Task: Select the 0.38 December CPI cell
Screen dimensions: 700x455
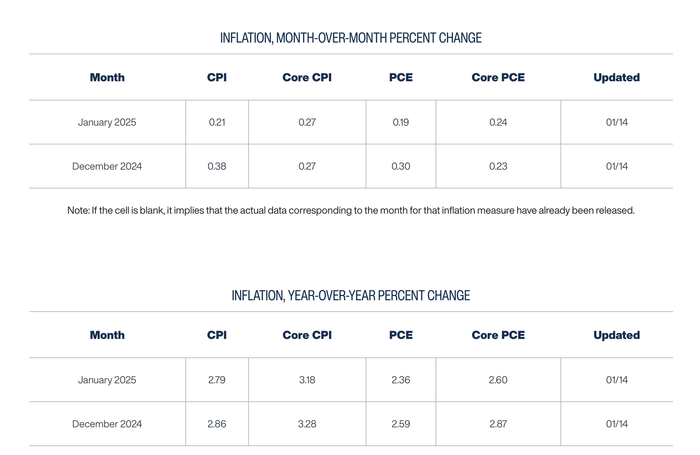Action: click(217, 167)
